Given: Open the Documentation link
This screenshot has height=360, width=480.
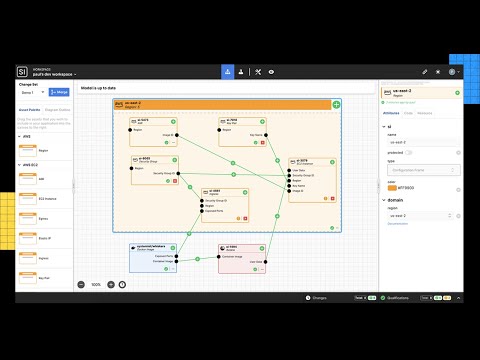Looking at the screenshot, I should click(398, 224).
